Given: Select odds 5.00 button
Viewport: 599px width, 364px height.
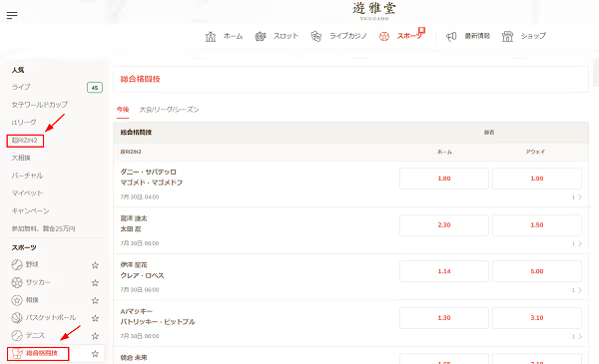Looking at the screenshot, I should click(x=537, y=271).
